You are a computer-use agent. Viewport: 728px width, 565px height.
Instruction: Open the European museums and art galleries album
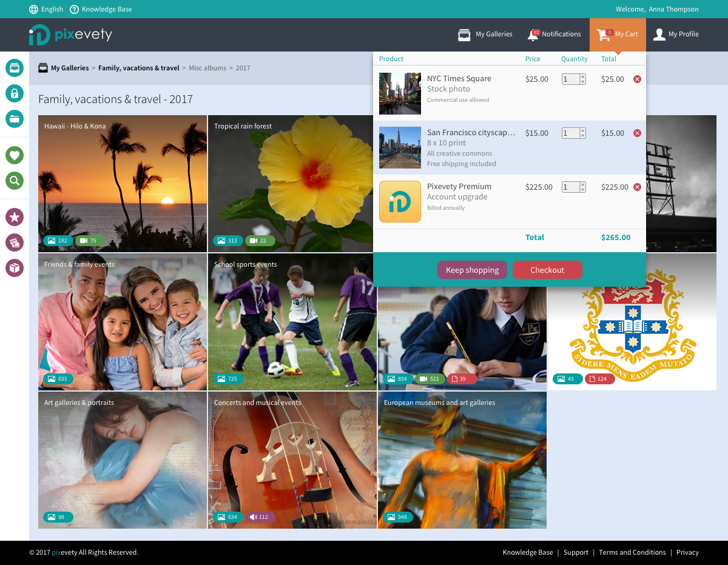462,460
